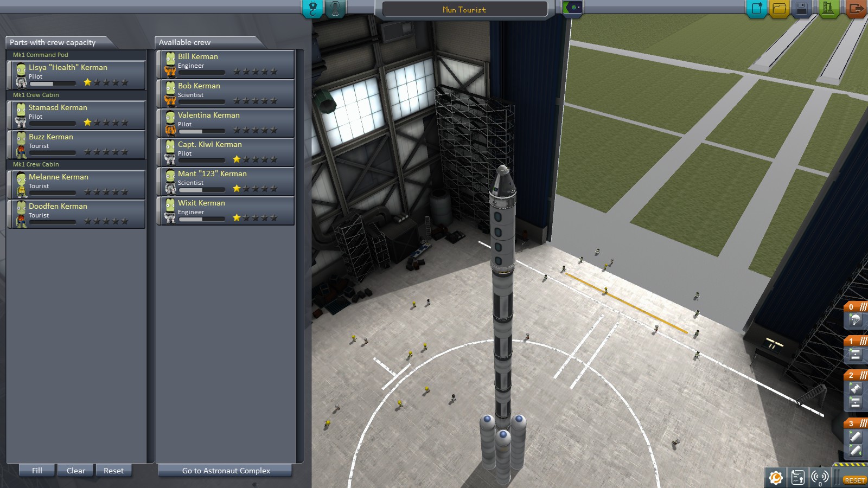Click Lisya Kerman's experience bar

[52, 84]
